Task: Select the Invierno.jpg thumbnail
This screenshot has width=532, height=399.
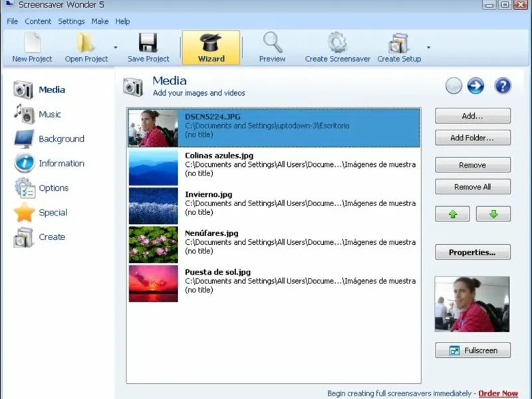Action: (x=154, y=206)
